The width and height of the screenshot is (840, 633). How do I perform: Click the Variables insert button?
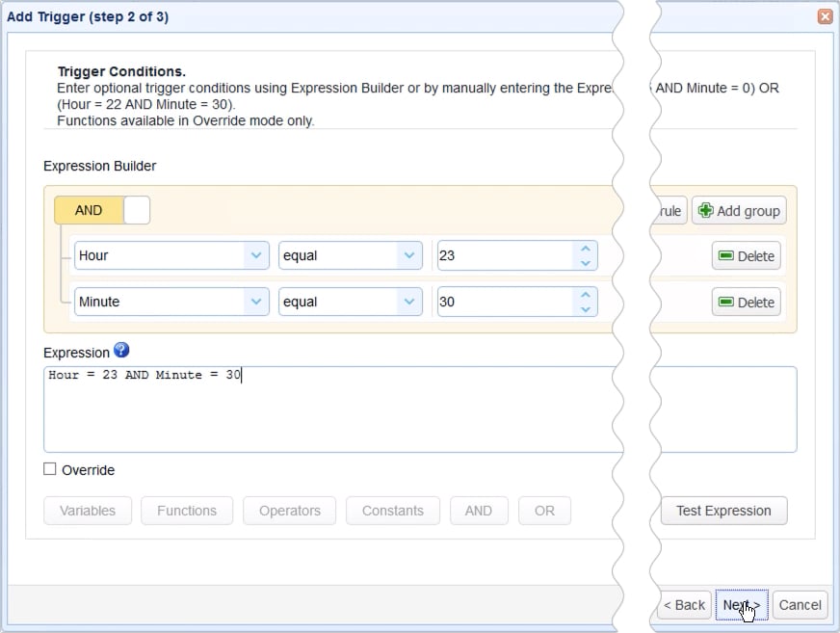(x=87, y=511)
